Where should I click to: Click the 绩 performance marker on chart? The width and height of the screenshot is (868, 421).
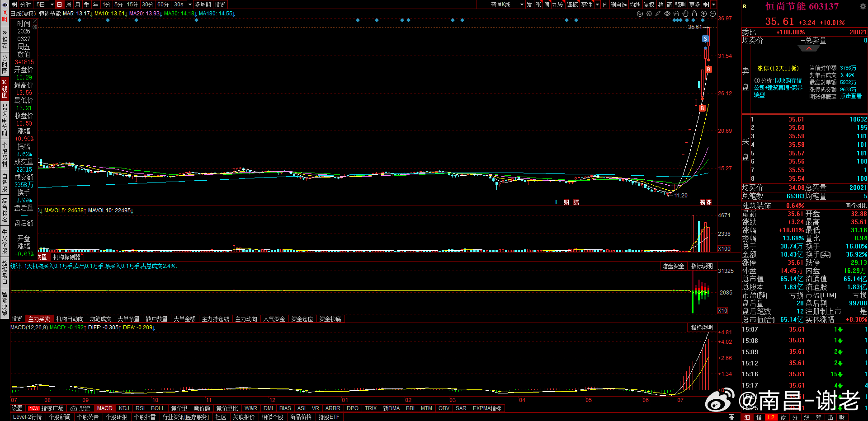coord(576,202)
